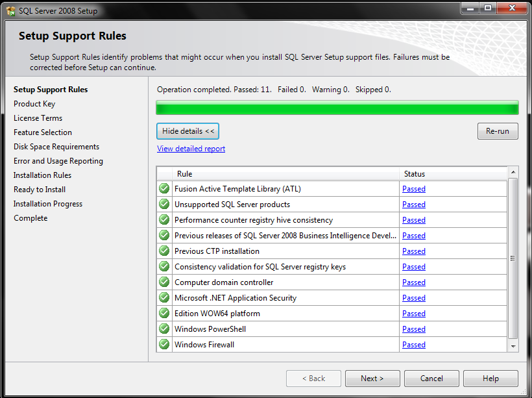Select Setup Support Rules step in sidebar
The height and width of the screenshot is (398, 532).
click(51, 90)
